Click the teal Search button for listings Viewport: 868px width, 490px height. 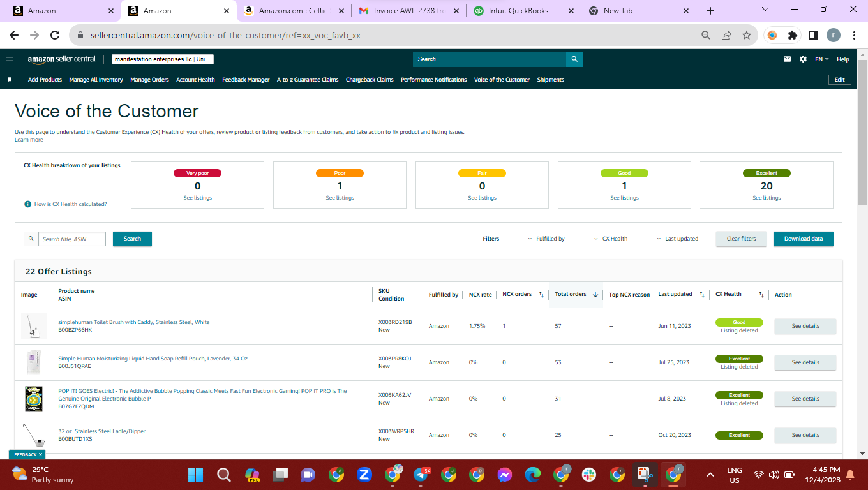pyautogui.click(x=132, y=239)
